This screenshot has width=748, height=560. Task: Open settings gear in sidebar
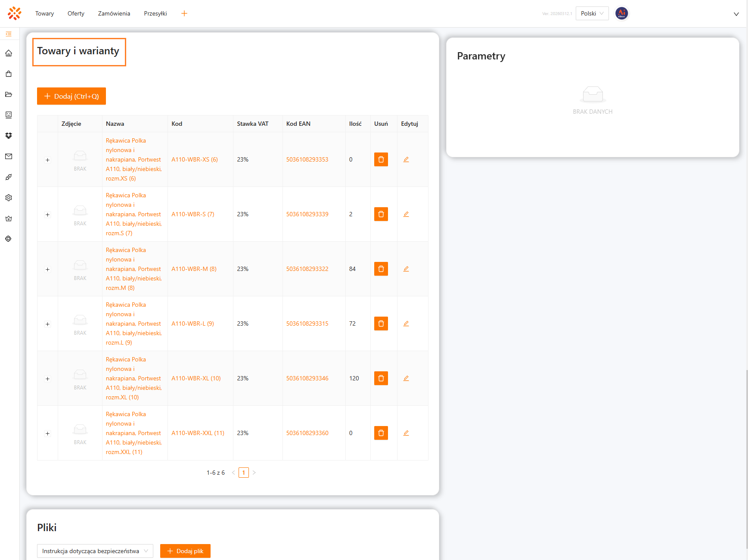[9, 198]
